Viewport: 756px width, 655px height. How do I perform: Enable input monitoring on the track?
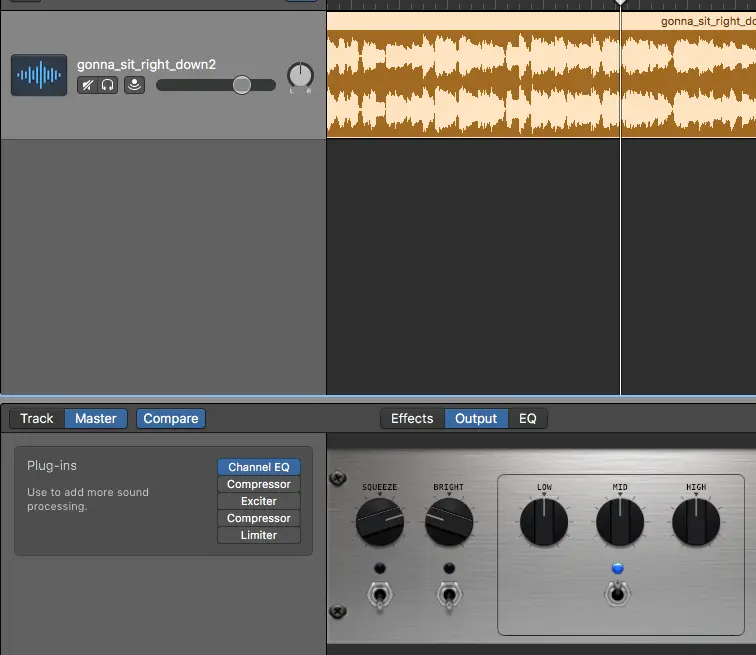coord(134,86)
